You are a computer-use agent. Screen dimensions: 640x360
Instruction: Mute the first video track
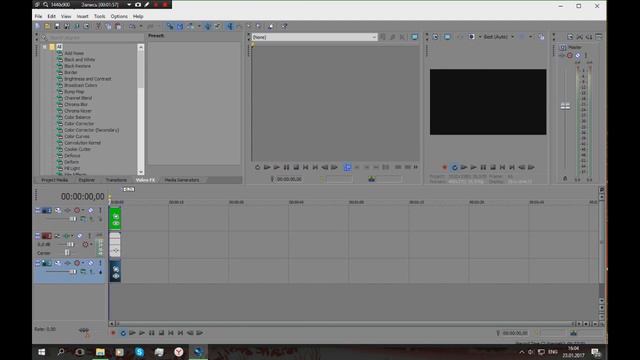click(91, 210)
